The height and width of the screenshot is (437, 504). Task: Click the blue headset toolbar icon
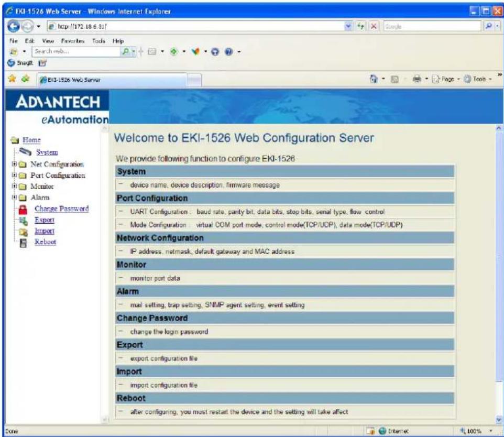(x=215, y=52)
